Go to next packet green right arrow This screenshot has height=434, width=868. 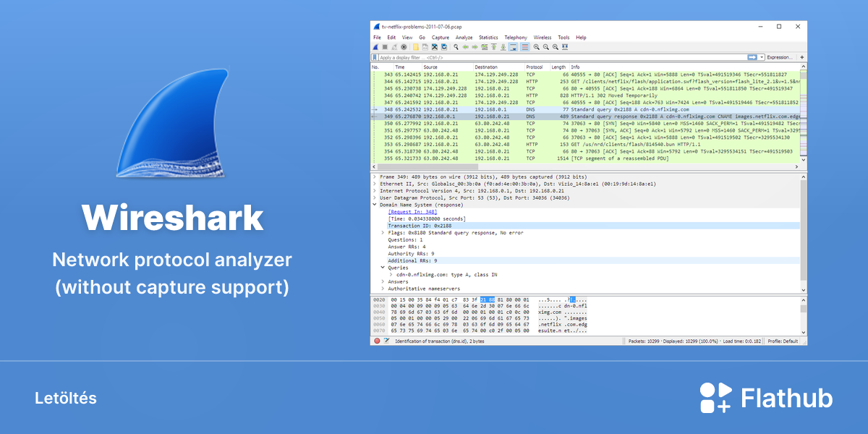coord(475,47)
